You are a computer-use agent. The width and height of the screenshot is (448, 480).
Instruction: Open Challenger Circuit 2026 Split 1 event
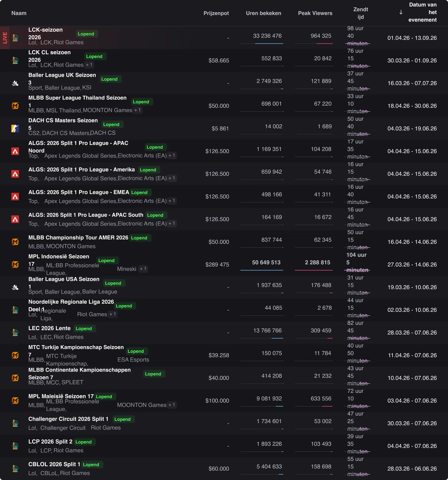coord(68,419)
